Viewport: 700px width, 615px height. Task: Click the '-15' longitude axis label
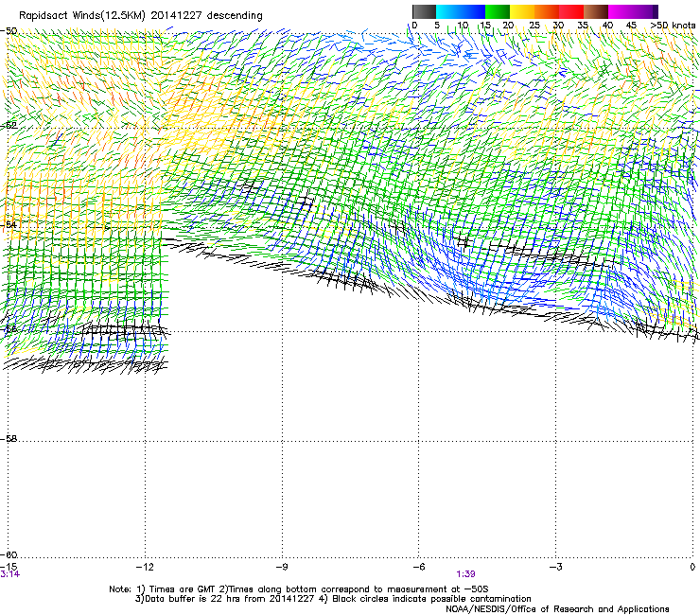click(x=9, y=567)
